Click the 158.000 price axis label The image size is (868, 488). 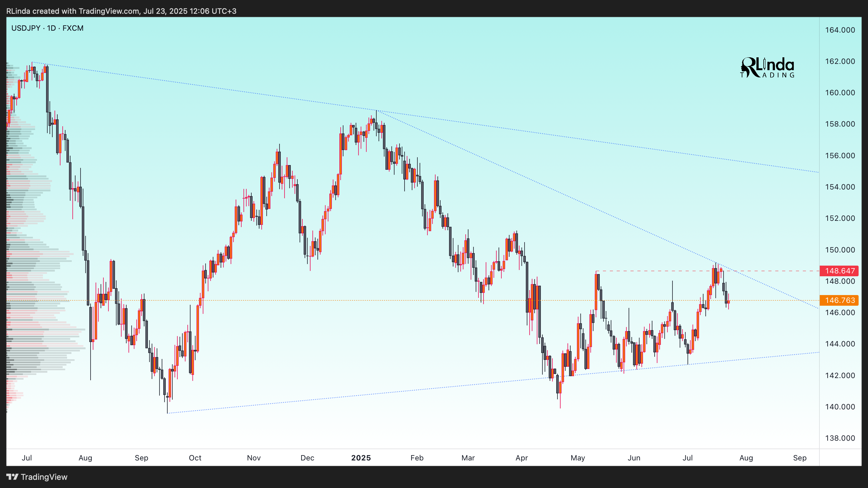[840, 124]
